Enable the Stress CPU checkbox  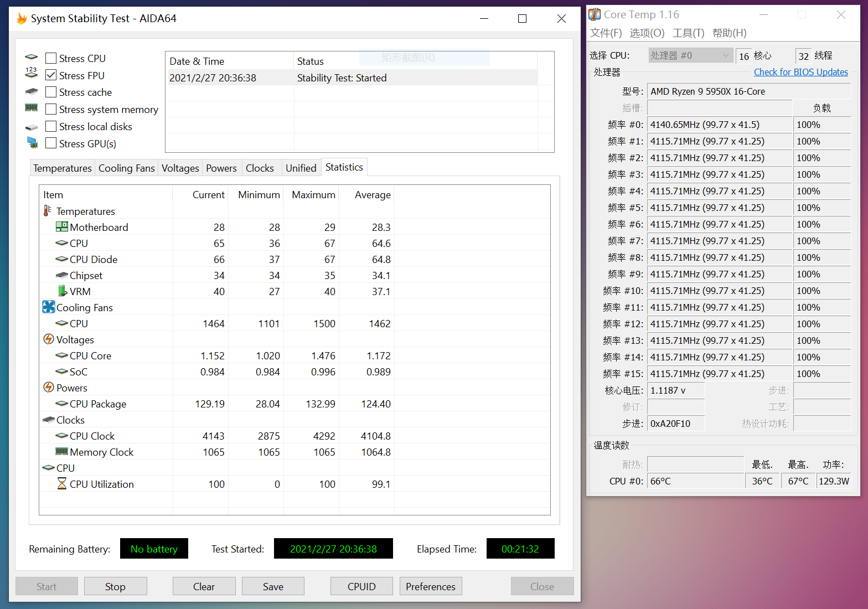click(51, 58)
